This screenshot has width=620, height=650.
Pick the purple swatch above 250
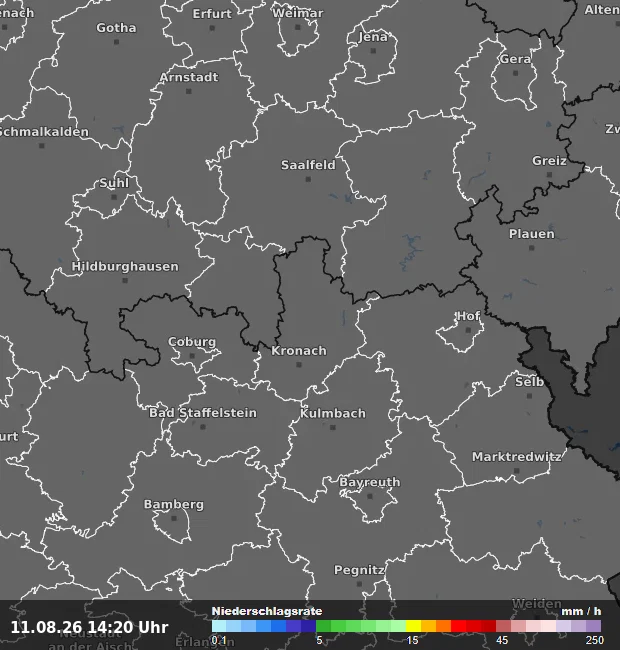coord(593,626)
